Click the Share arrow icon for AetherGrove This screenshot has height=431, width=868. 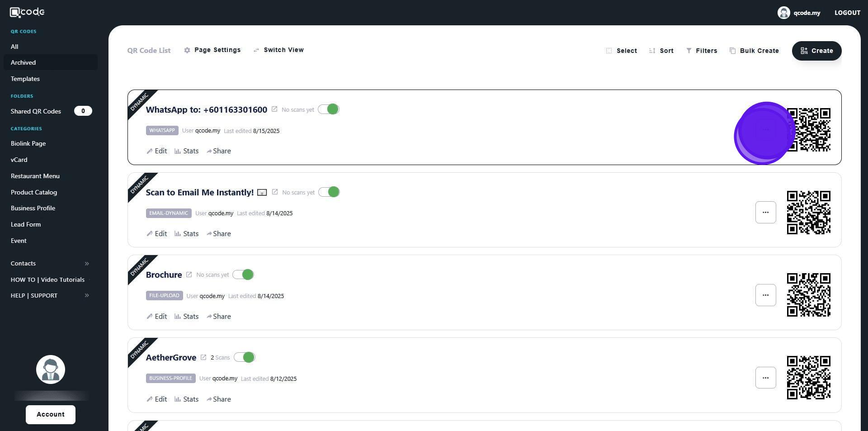209,399
